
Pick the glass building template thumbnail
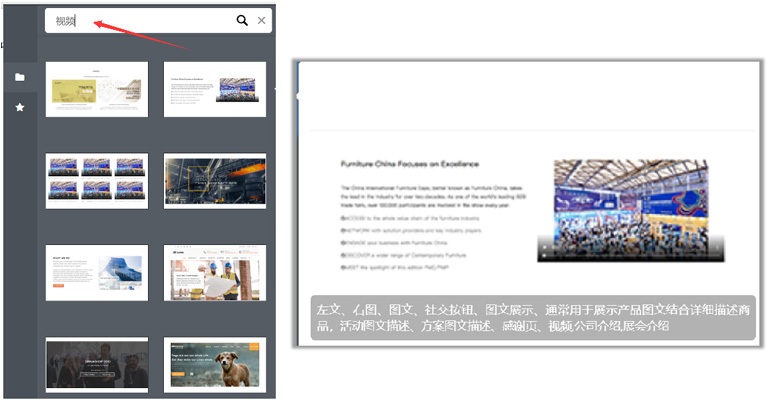point(97,272)
